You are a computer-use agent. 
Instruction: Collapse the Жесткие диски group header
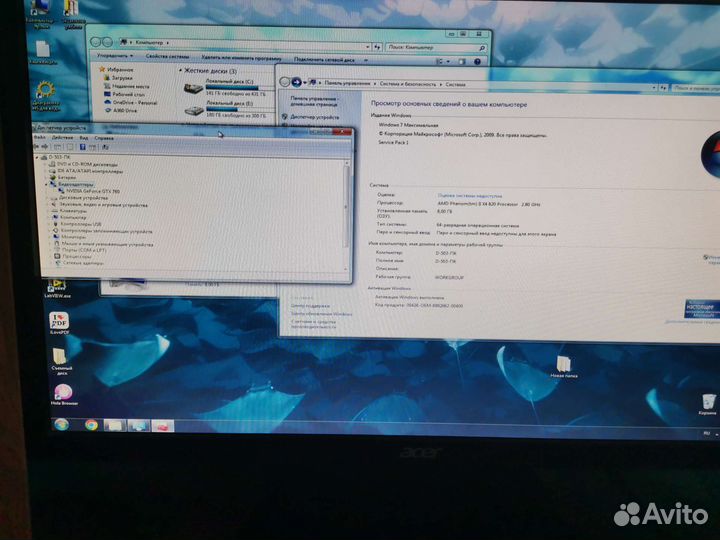pyautogui.click(x=181, y=72)
